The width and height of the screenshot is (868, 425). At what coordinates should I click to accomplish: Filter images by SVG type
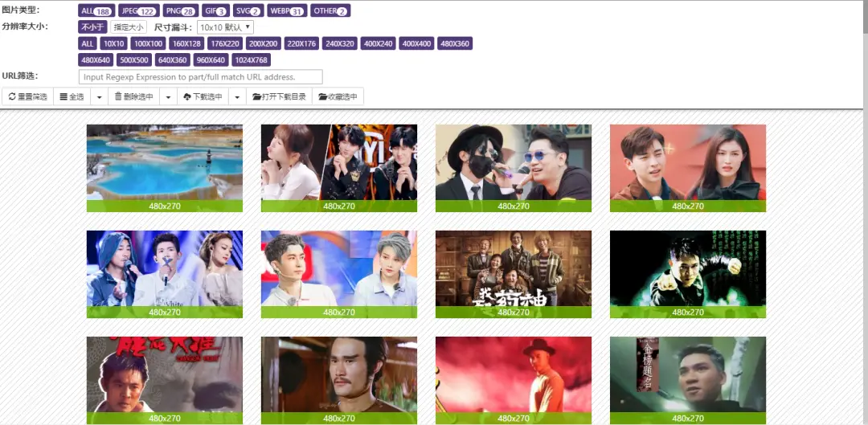[248, 10]
